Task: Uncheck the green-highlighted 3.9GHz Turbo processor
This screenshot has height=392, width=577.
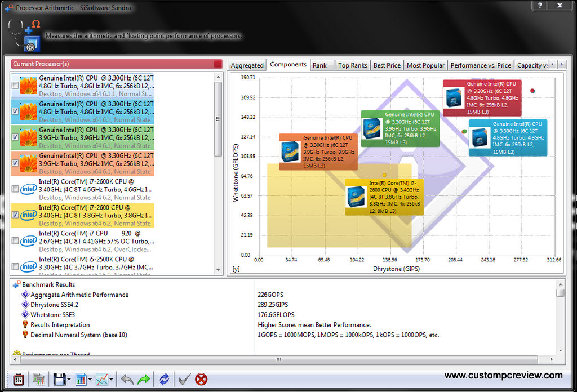Action: click(x=15, y=137)
